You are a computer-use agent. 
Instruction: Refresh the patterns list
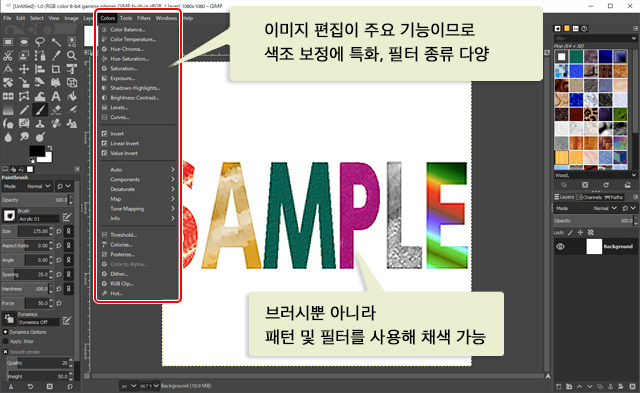606,185
